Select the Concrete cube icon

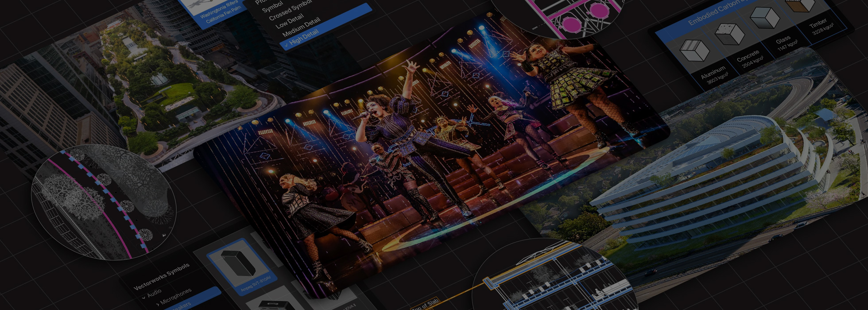tap(729, 33)
